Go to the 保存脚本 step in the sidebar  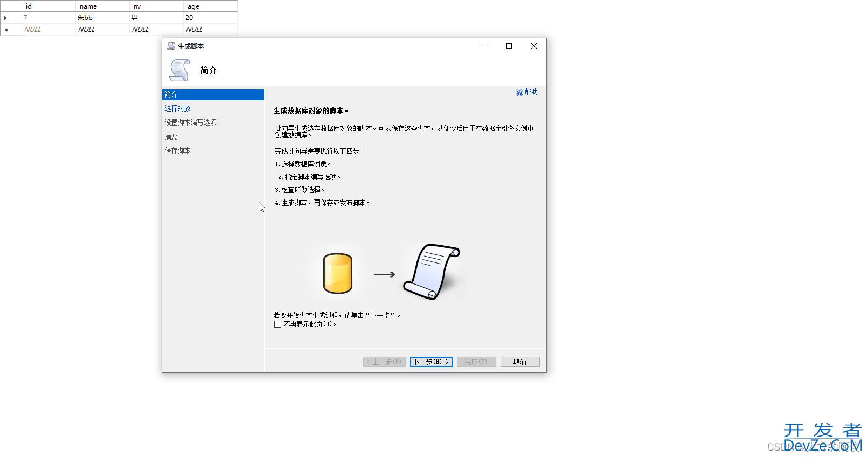point(178,150)
